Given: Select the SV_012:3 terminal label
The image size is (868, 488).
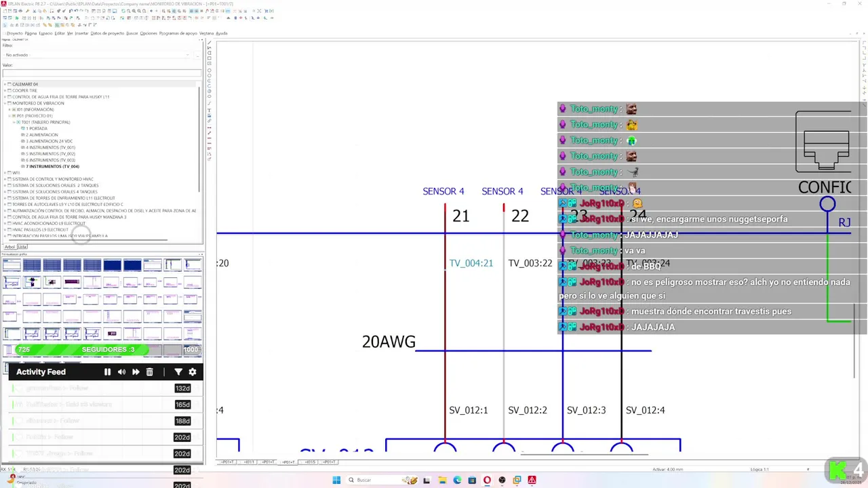Looking at the screenshot, I should (x=586, y=410).
